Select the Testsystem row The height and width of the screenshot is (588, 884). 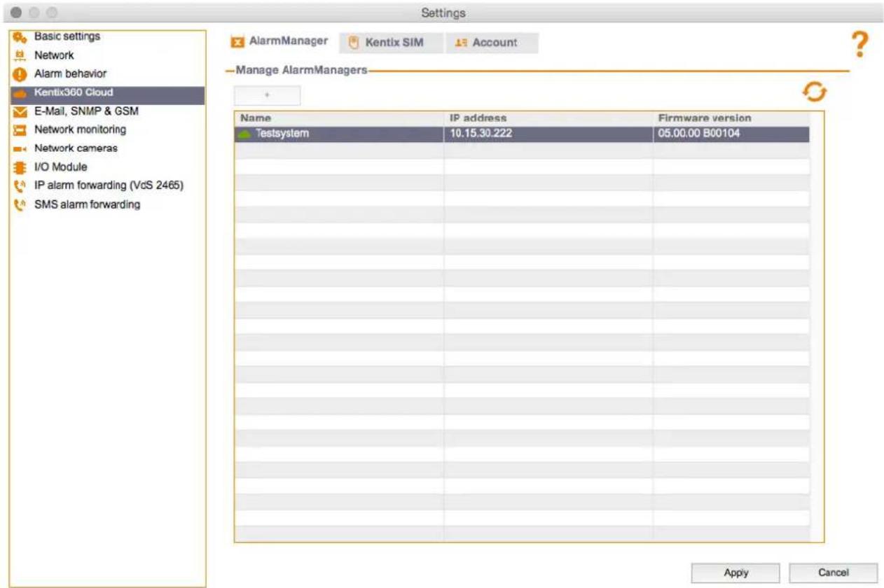522,134
